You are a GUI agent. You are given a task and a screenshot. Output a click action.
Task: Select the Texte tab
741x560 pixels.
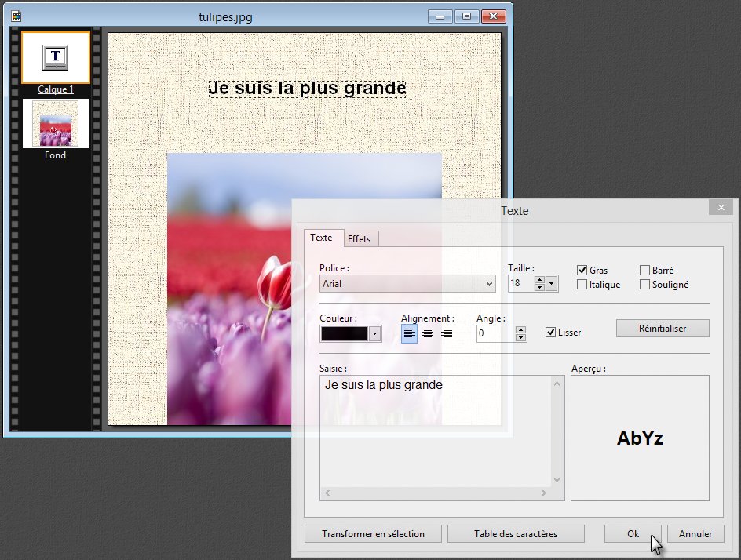(x=321, y=238)
